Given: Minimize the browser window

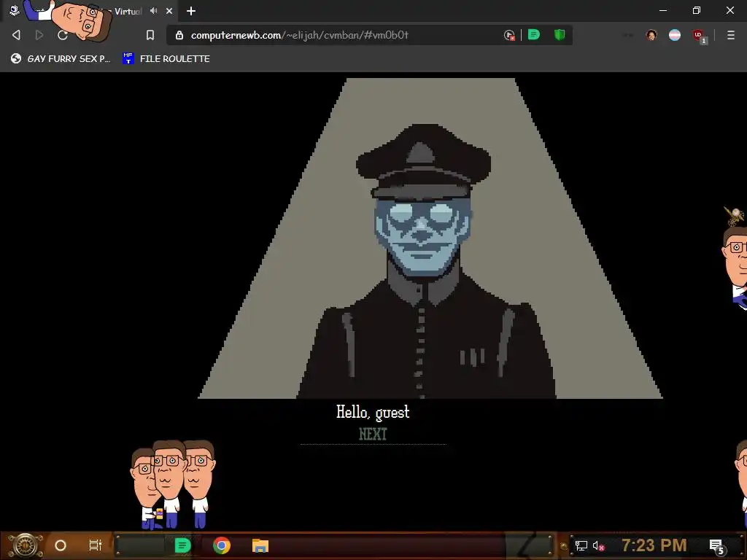Looking at the screenshot, I should (663, 10).
